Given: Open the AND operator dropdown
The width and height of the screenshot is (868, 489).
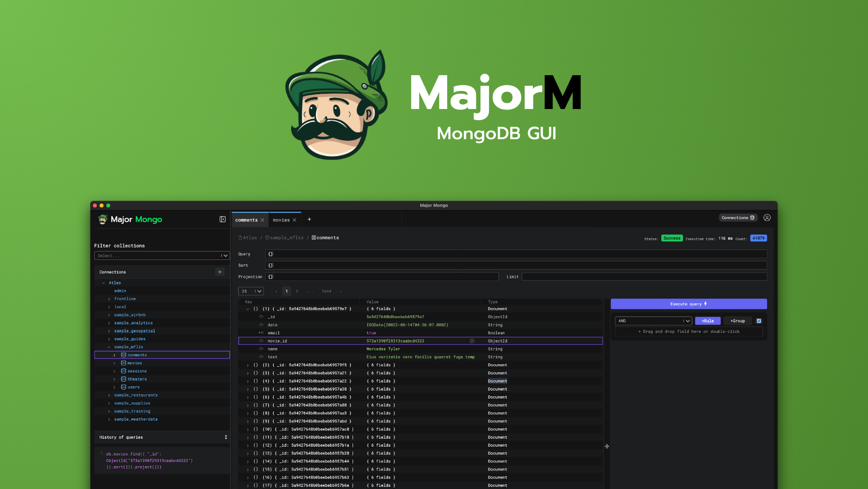Looking at the screenshot, I should pyautogui.click(x=653, y=321).
